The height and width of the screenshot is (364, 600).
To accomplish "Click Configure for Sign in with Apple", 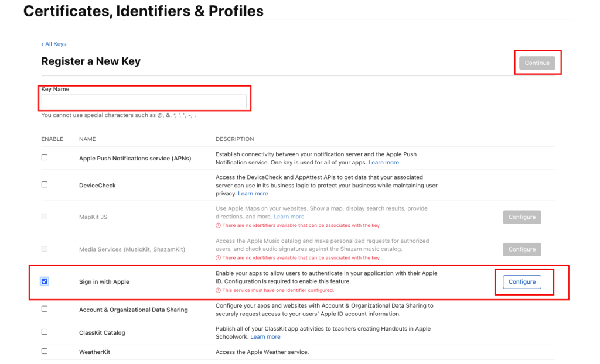I will 521,282.
